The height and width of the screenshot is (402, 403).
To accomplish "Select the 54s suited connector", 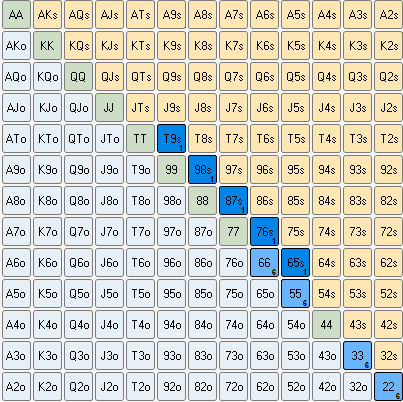I will (x=326, y=293).
